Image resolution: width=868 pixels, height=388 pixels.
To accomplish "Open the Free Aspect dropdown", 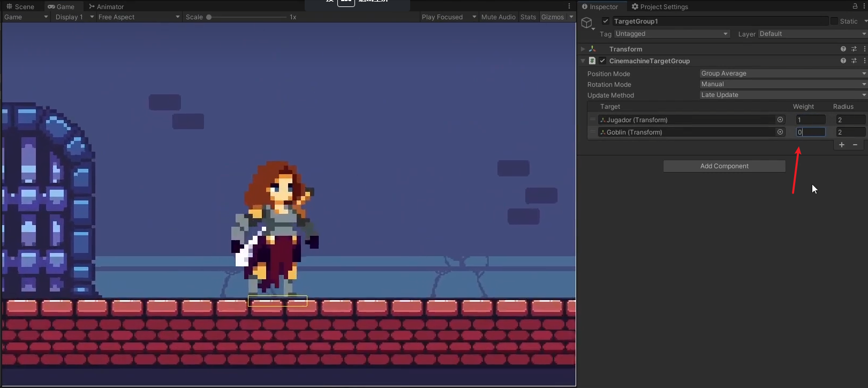I will [139, 17].
